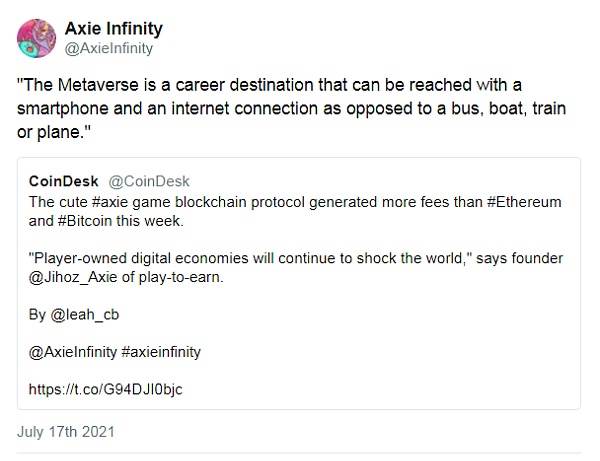Open the #Ethereum hashtag
This screenshot has width=600, height=461.
[x=524, y=202]
